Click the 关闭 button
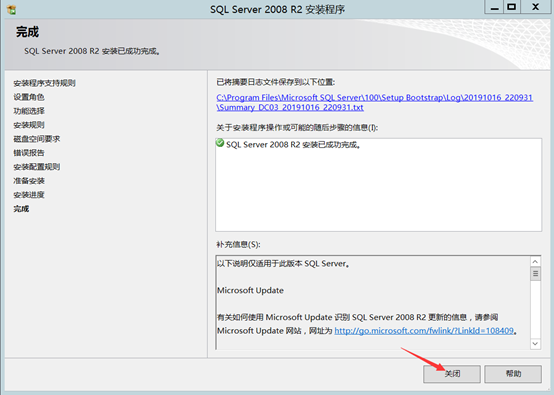554x395 pixels. click(x=452, y=374)
